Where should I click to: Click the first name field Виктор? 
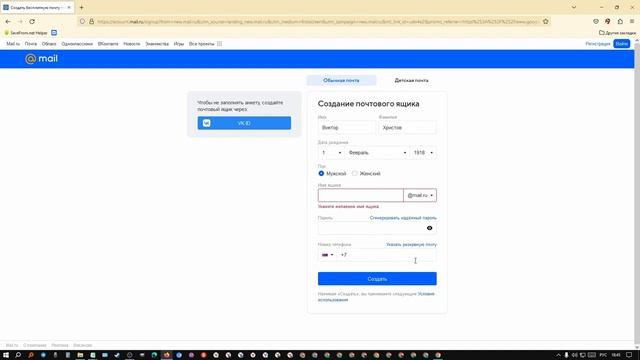[x=346, y=127]
